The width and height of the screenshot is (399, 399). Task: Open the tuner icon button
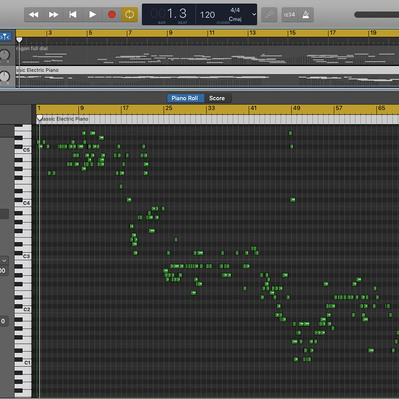269,15
